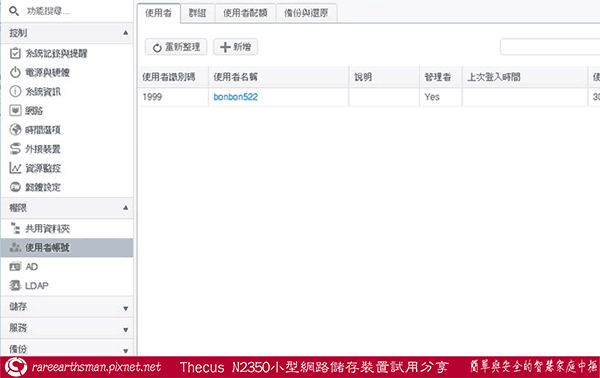
Task: Open LDAP server icon
Action: click(15, 285)
